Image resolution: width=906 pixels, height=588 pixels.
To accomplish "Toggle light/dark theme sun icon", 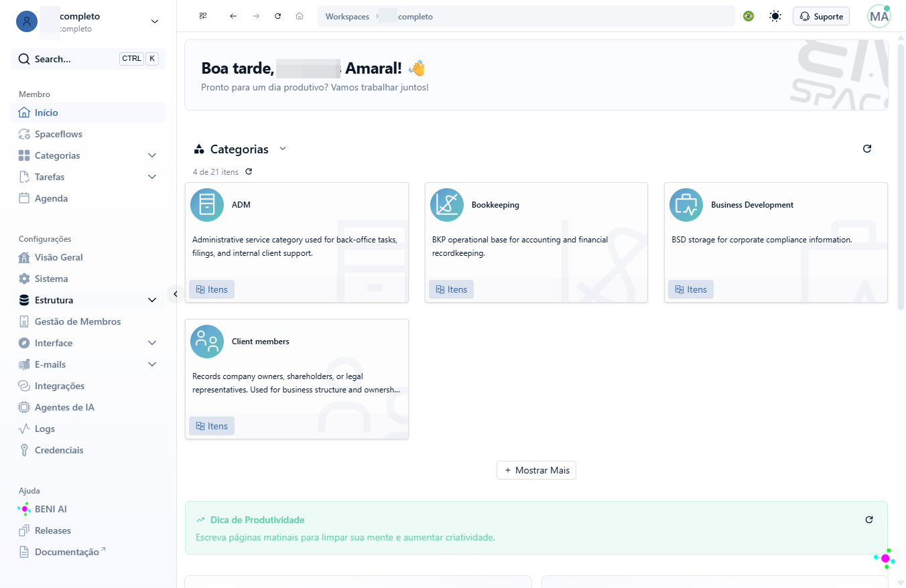I will point(775,16).
